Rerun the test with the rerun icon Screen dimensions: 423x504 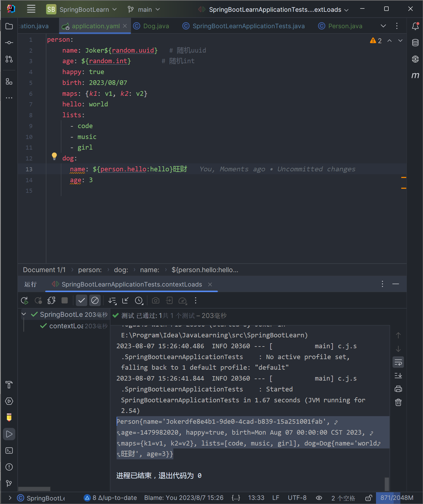25,300
